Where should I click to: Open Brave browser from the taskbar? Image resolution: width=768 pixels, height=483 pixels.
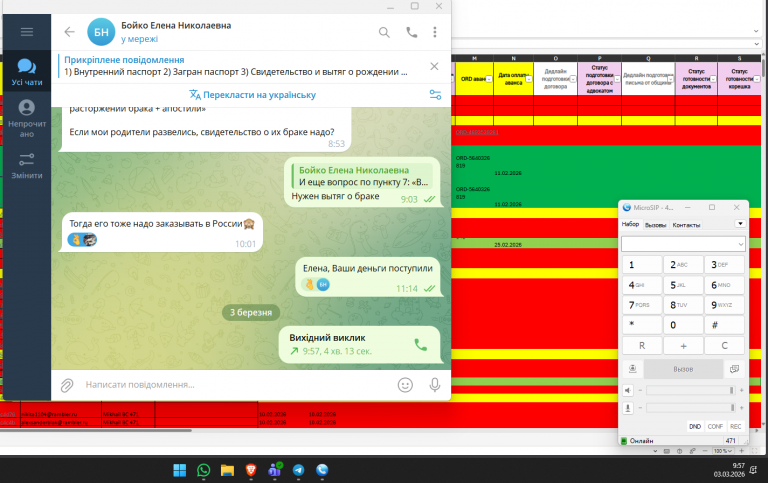[x=251, y=470]
